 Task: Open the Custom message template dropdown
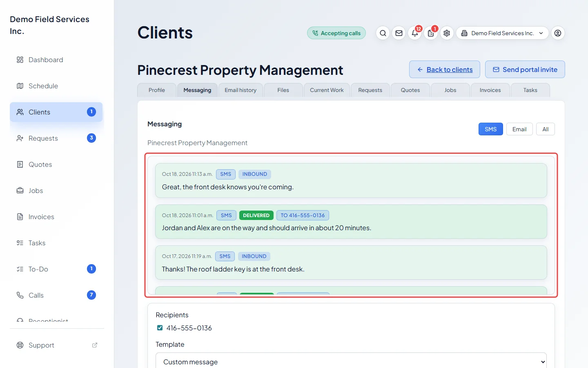point(351,362)
